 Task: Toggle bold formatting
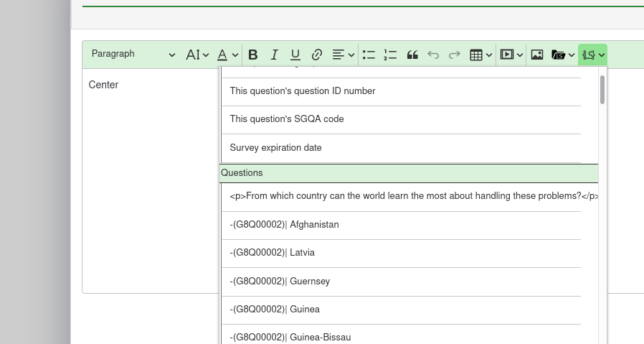(x=252, y=55)
